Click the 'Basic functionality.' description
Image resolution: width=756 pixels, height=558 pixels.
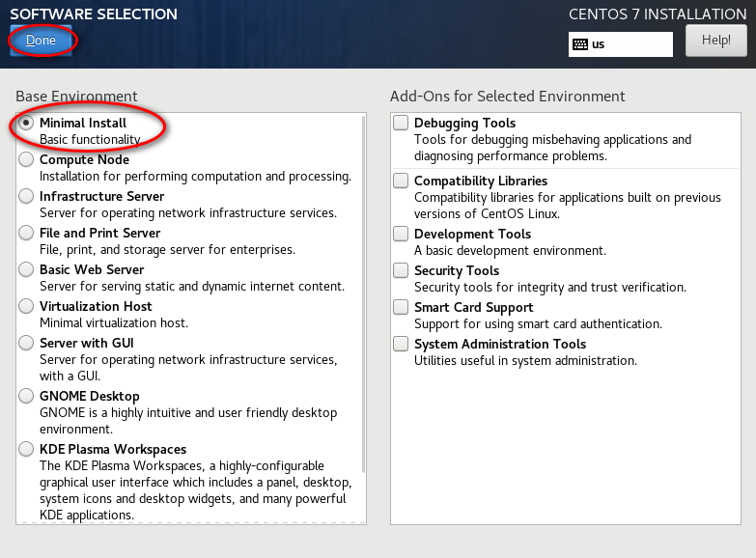click(90, 140)
